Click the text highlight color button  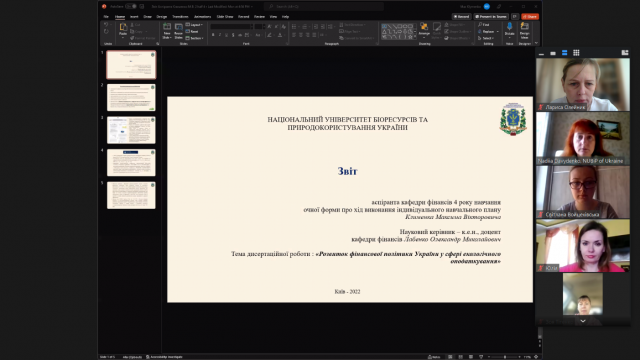269,35
